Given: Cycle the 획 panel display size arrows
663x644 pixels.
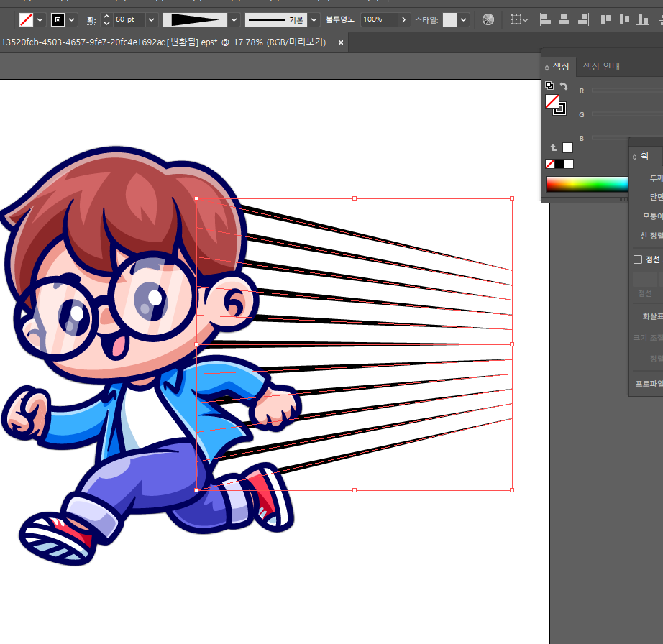Looking at the screenshot, I should tap(634, 157).
